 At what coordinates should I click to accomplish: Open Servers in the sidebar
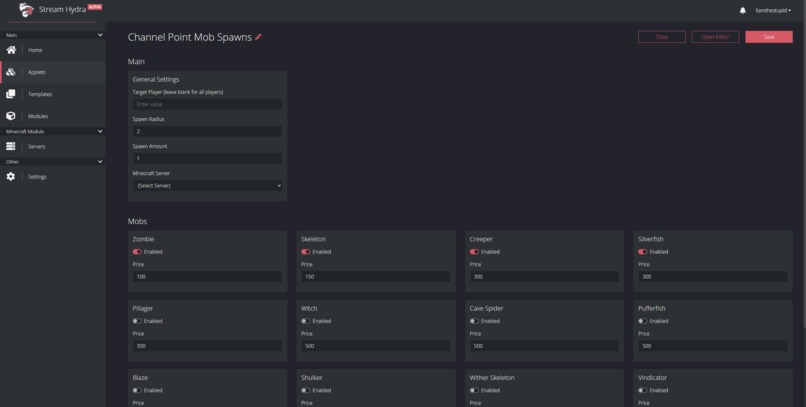tap(53, 146)
